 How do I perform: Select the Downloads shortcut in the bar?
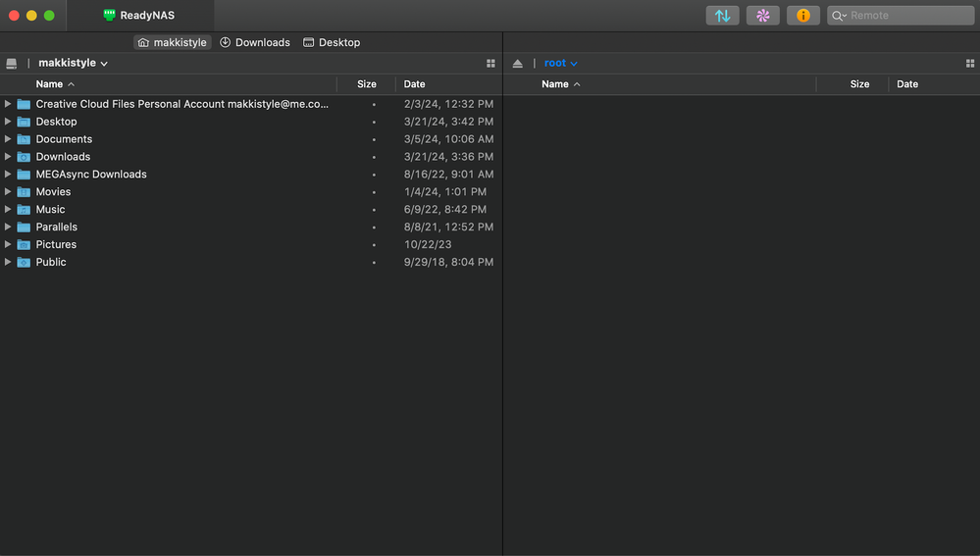click(x=255, y=42)
